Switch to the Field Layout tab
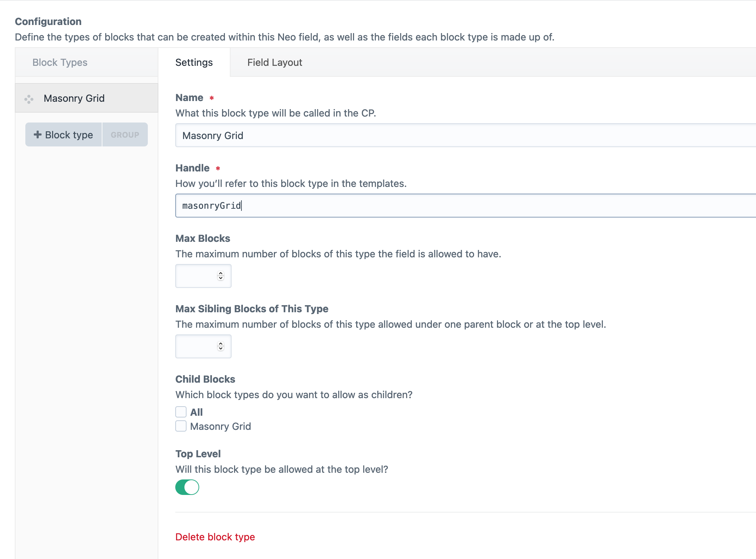756x559 pixels. click(x=275, y=62)
